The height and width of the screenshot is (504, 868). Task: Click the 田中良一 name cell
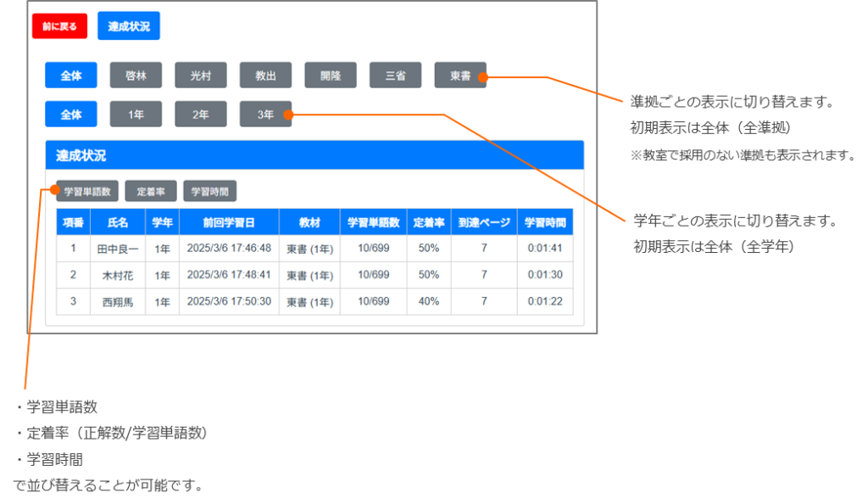point(118,249)
